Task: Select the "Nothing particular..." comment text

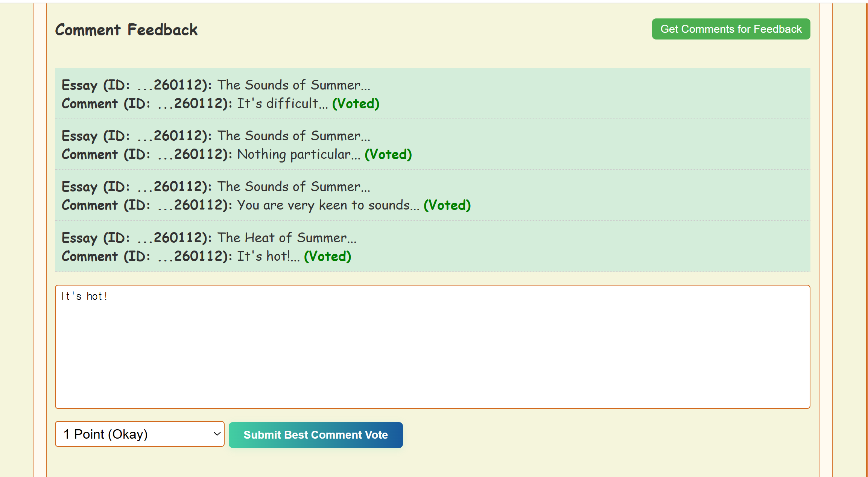Action: pos(299,154)
